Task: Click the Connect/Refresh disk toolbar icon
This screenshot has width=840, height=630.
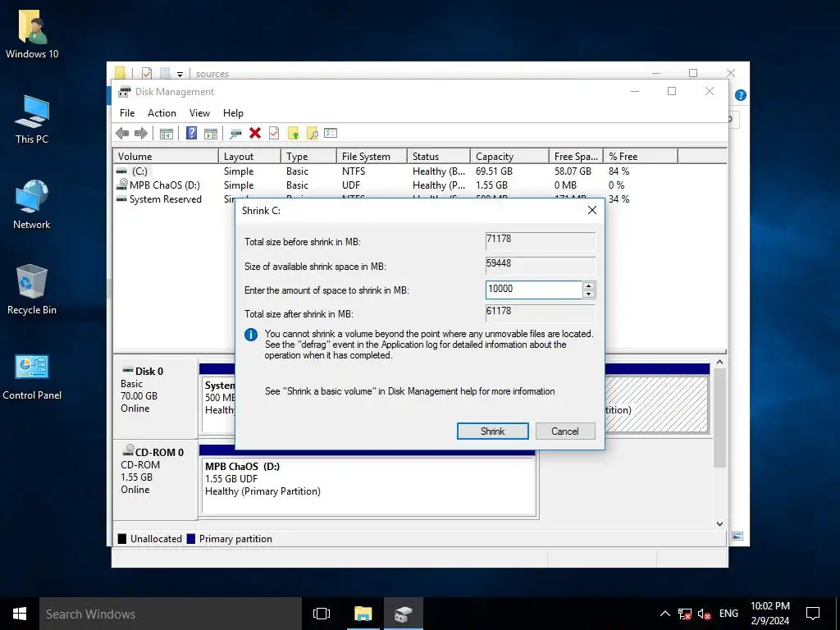Action: 235,134
